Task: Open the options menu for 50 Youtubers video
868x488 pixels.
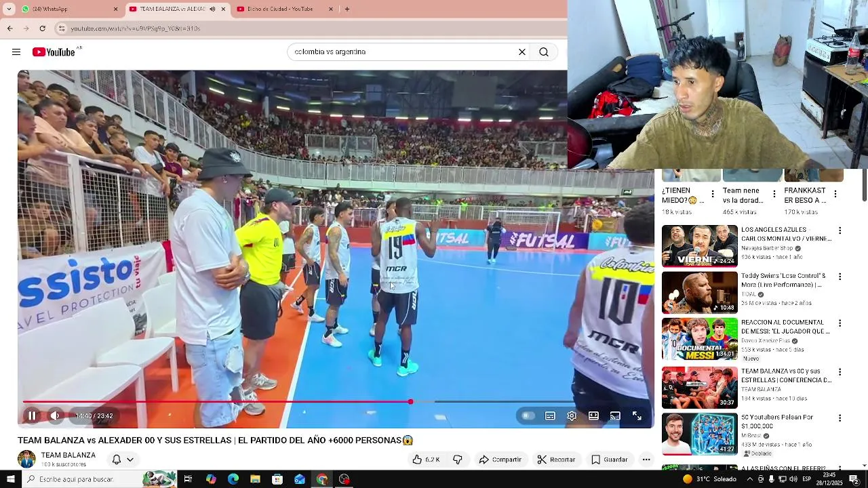Action: coord(840,419)
